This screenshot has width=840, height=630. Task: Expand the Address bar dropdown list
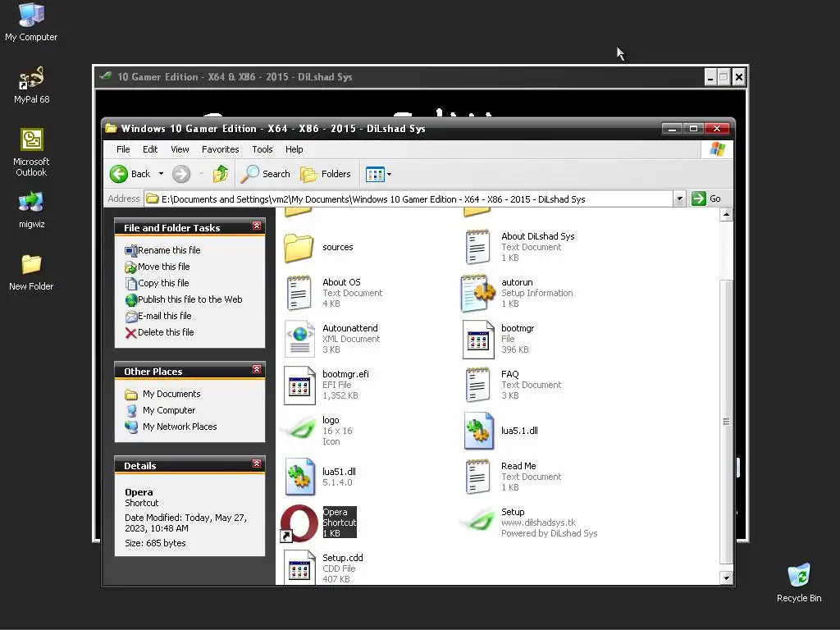pos(679,199)
